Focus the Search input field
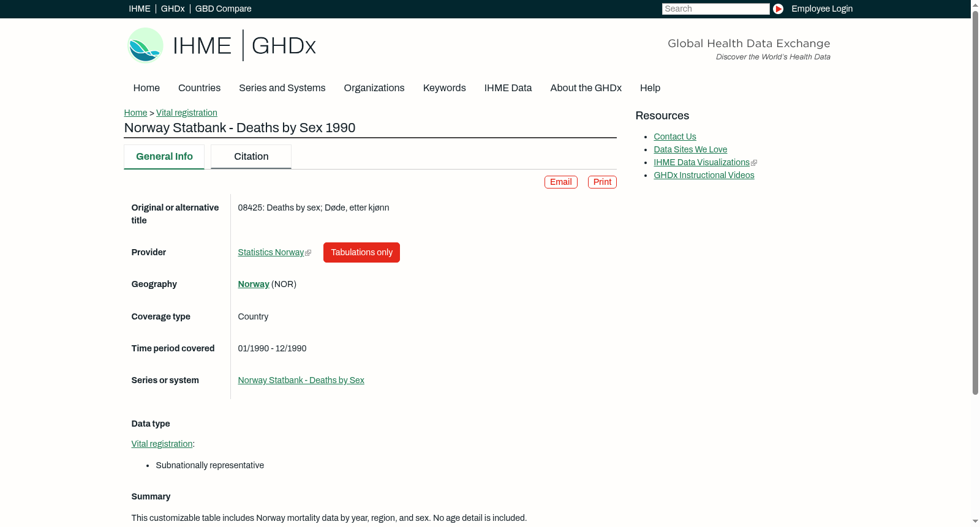Viewport: 980px width, 527px height. (x=715, y=9)
